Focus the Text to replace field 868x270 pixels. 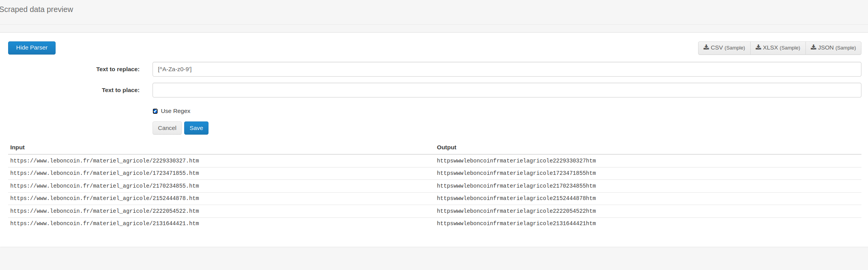click(x=507, y=69)
